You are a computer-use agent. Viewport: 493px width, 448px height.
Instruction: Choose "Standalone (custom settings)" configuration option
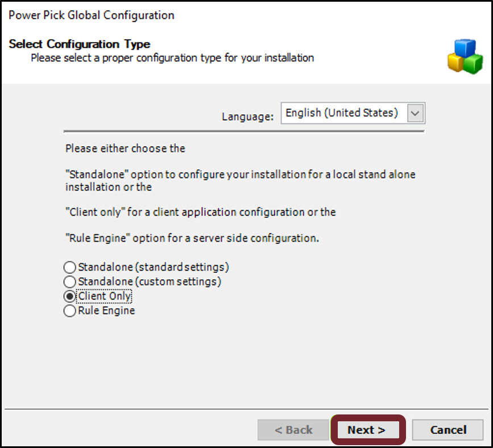pyautogui.click(x=69, y=281)
